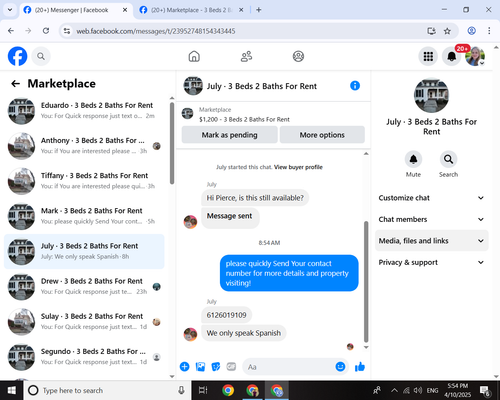
Task: Send a thumbs-up like
Action: 360,367
